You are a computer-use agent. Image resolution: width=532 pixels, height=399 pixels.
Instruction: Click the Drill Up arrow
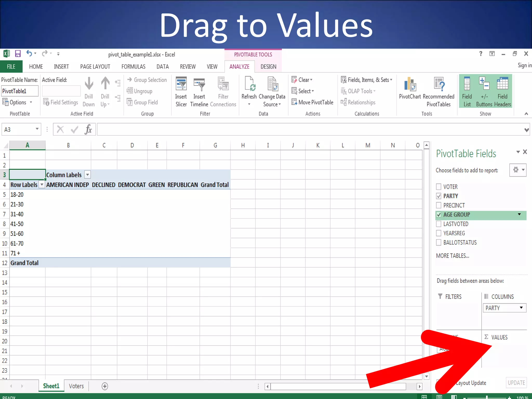click(x=105, y=92)
